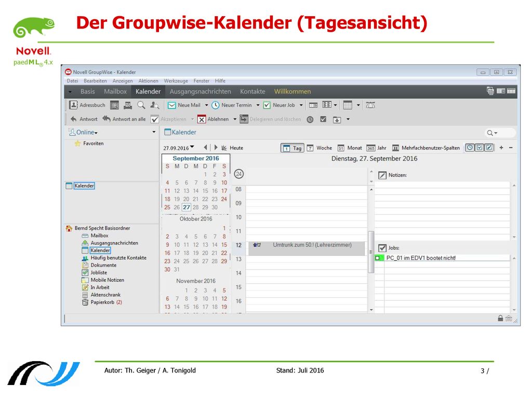Expand the grid calendar icon dropdown arrow
Screen dimensions: 532x399
pos(358,105)
